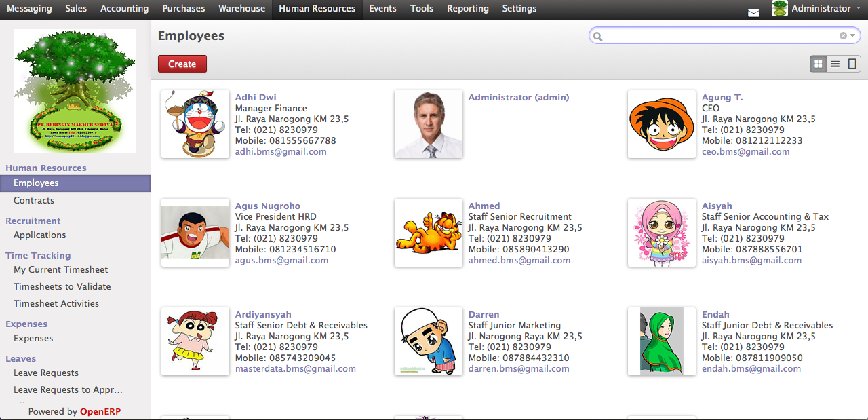This screenshot has height=420, width=868.
Task: Open the Messaging menu
Action: tap(29, 9)
